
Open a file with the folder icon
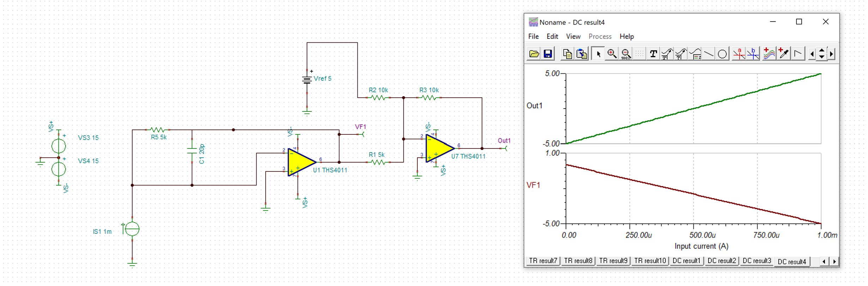coord(534,54)
